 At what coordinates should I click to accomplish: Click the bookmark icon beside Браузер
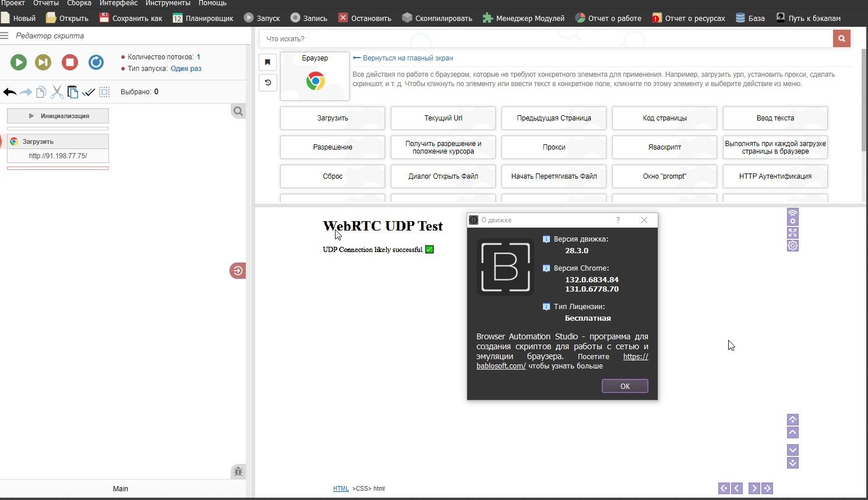267,62
